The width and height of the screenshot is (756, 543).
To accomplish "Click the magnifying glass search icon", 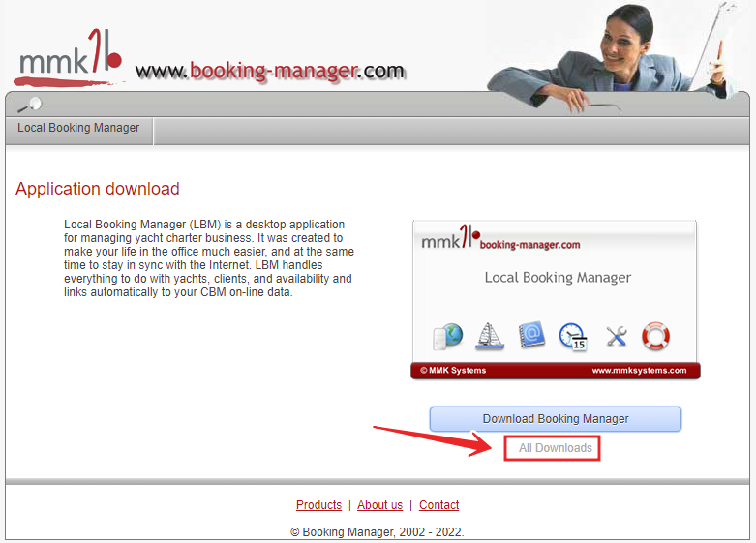I will click(x=30, y=105).
